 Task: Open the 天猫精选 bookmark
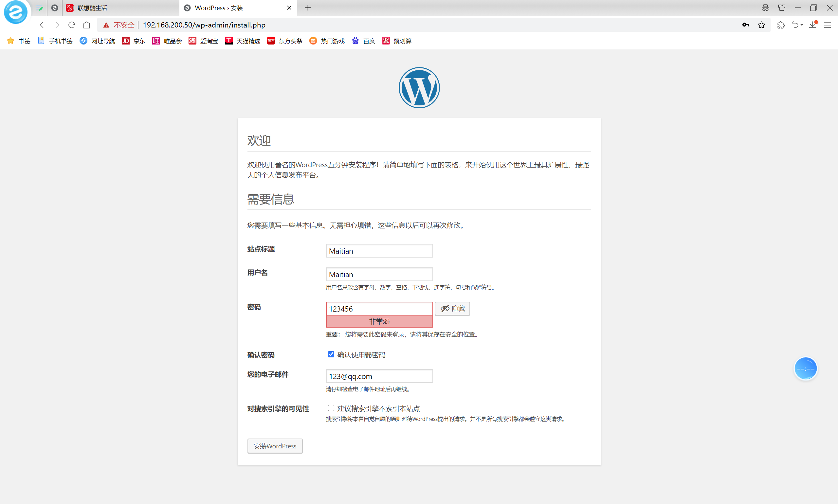pos(243,41)
